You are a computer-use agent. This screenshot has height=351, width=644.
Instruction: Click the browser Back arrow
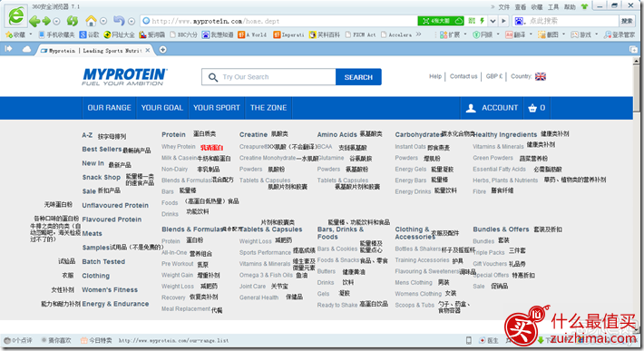[34, 21]
